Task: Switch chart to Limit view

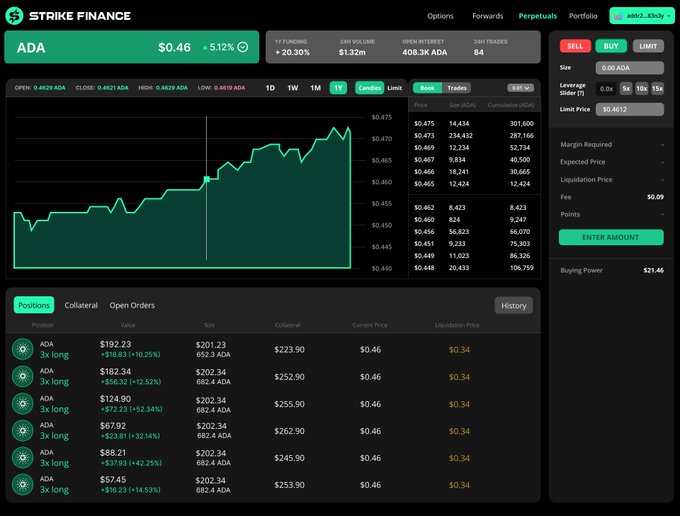Action: pos(395,88)
